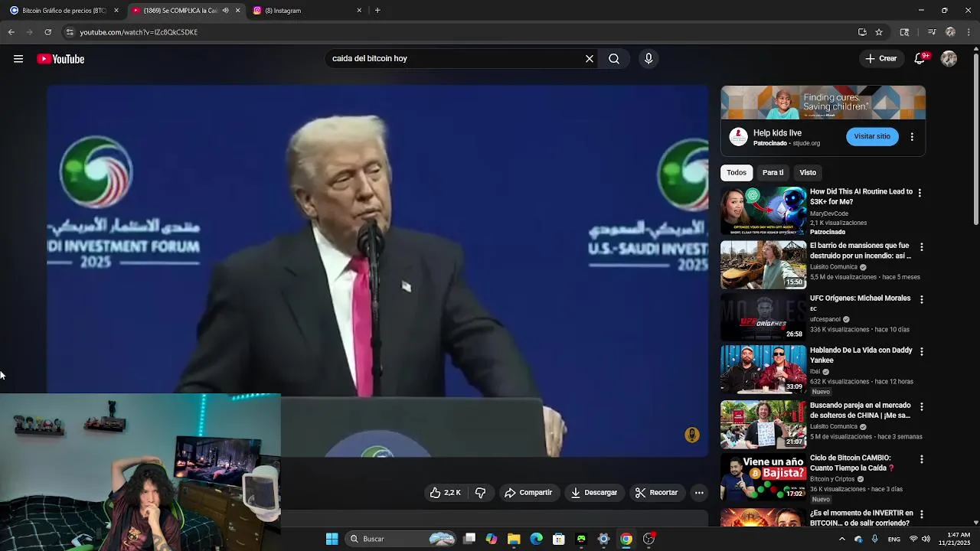This screenshot has width=980, height=551.
Task: Open Google Lens search icon in toolbar
Action: tap(904, 32)
